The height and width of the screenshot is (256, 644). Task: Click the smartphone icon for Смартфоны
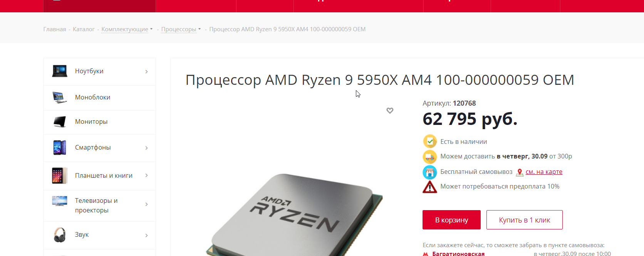[x=60, y=148]
